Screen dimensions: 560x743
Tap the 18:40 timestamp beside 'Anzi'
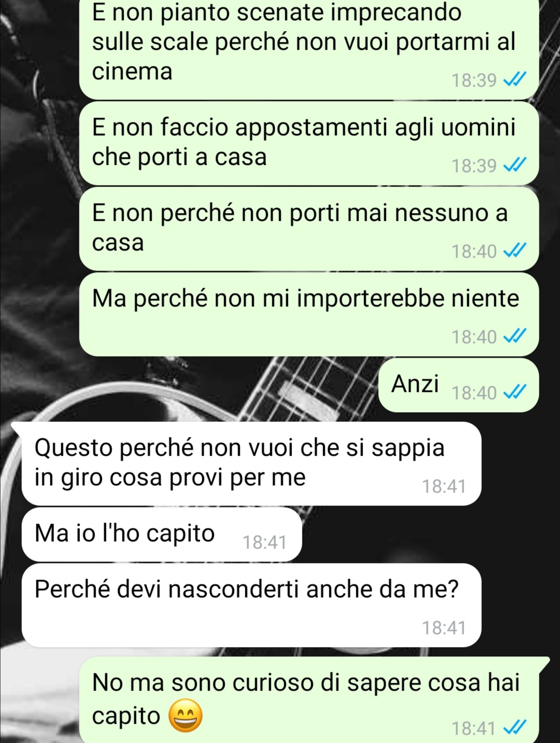point(474,393)
